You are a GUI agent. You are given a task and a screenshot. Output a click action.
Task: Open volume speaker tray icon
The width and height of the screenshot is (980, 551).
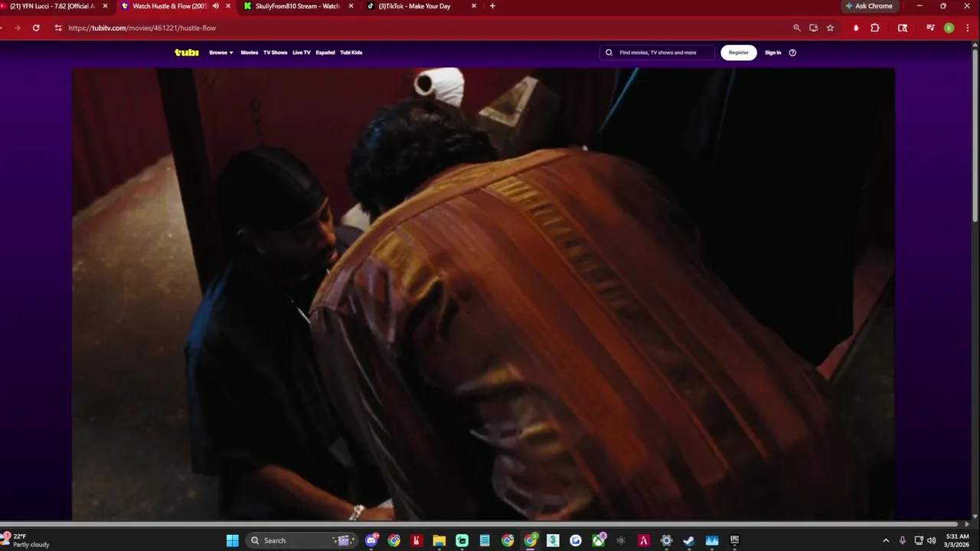coord(932,540)
